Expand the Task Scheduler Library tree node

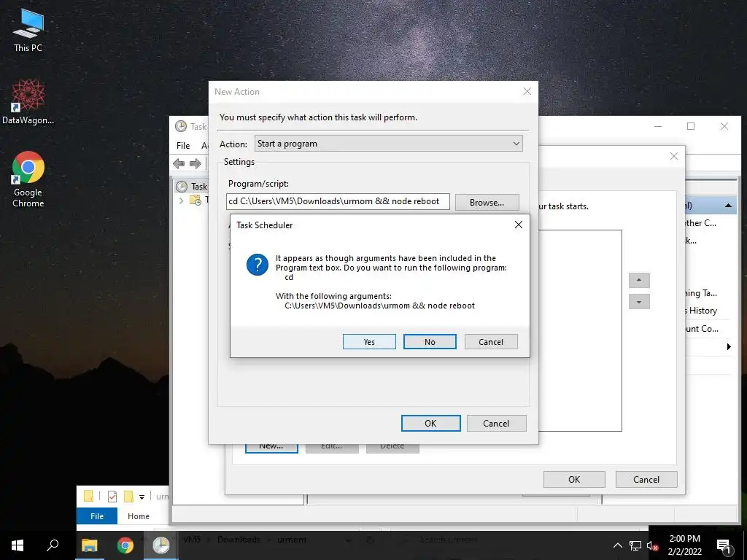pos(182,201)
